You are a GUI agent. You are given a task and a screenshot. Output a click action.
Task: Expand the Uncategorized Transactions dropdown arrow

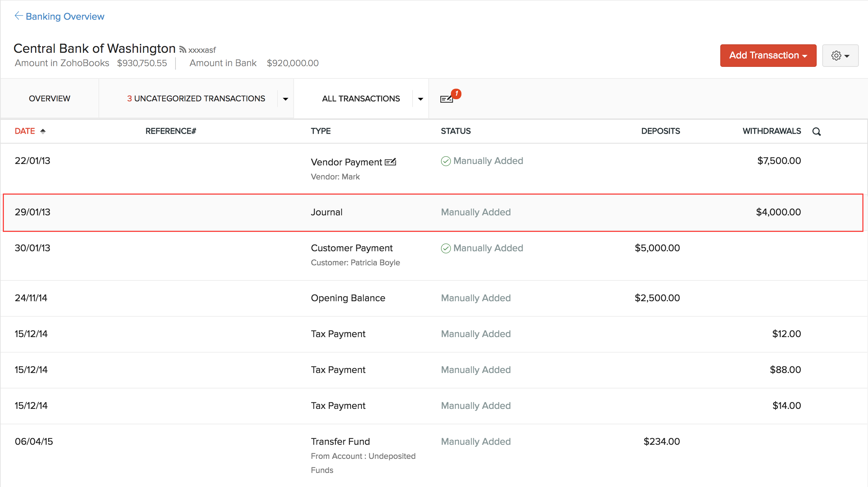pyautogui.click(x=285, y=99)
